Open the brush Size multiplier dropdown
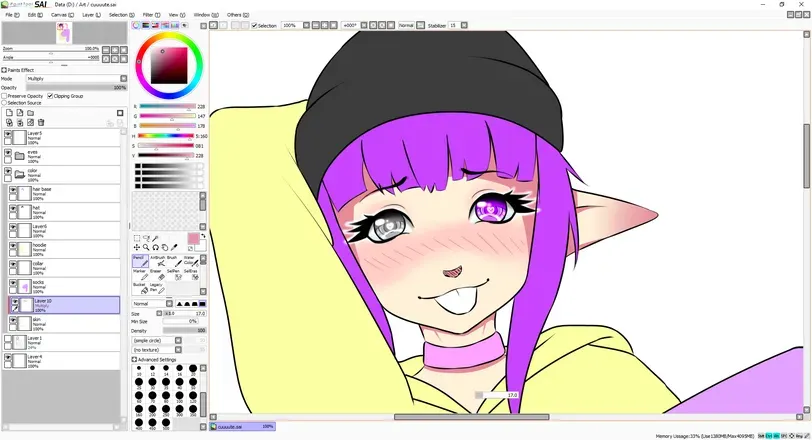 tap(160, 313)
